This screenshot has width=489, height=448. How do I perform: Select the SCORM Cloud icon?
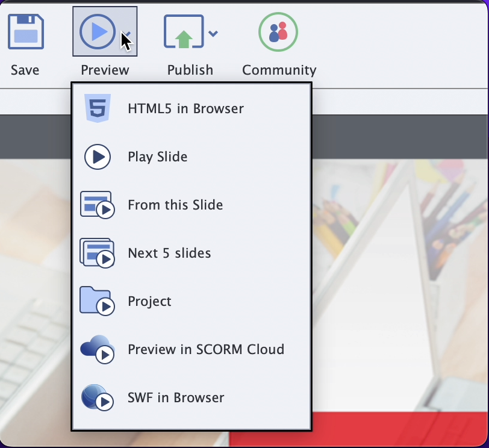(98, 349)
